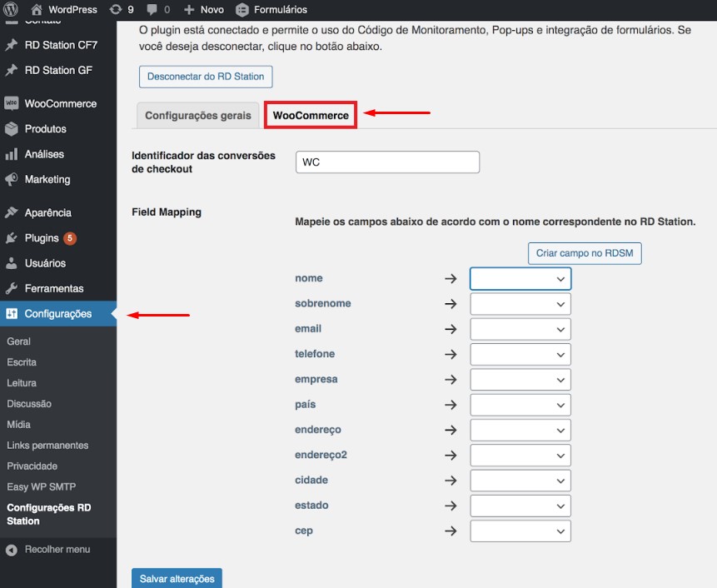This screenshot has width=717, height=588.
Task: Open Marketing in the sidebar
Action: pyautogui.click(x=47, y=179)
